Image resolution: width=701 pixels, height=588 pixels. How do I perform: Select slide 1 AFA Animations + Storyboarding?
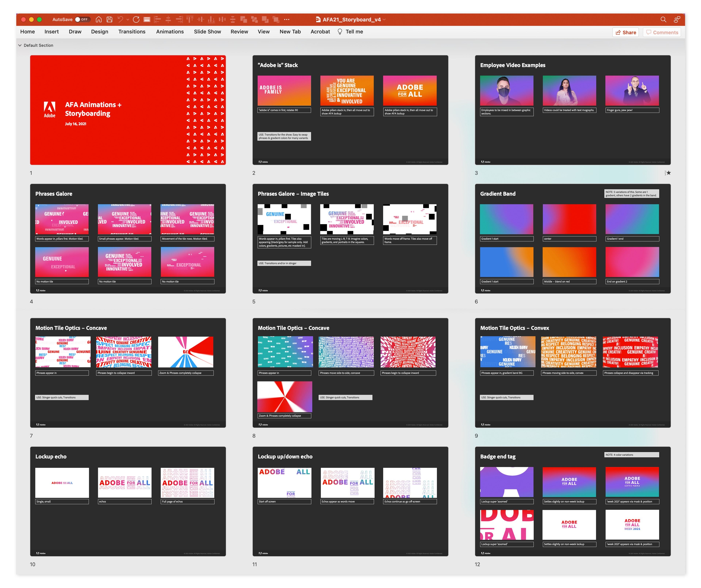pos(128,110)
